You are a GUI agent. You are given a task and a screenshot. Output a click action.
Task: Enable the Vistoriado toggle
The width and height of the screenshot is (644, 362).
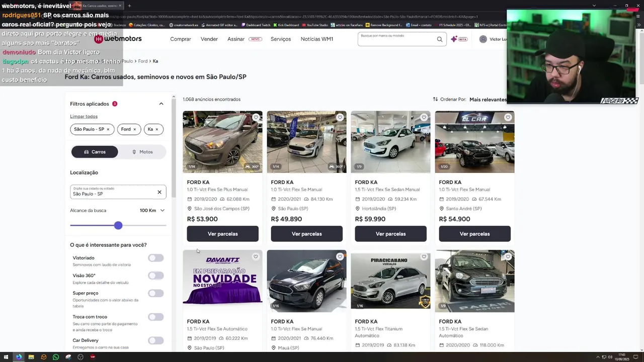click(156, 258)
